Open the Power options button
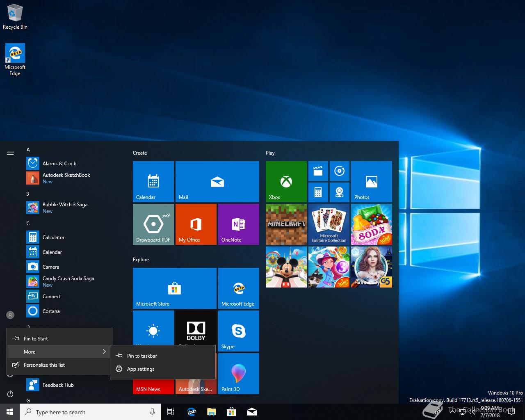525x420 pixels. click(10, 394)
